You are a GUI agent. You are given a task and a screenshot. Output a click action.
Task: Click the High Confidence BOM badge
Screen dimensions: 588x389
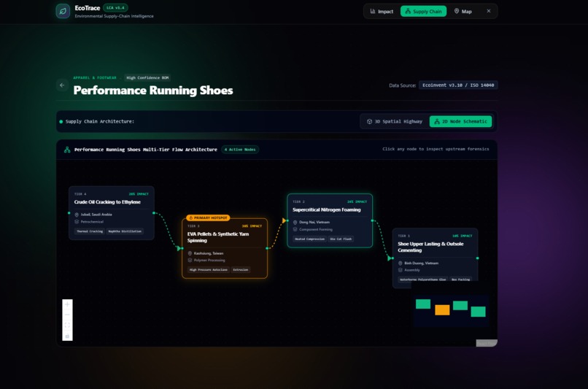coord(147,77)
